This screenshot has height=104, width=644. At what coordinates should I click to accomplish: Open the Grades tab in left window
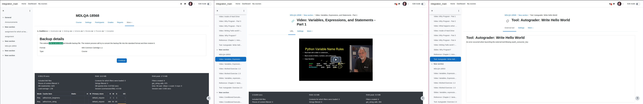pyautogui.click(x=110, y=22)
